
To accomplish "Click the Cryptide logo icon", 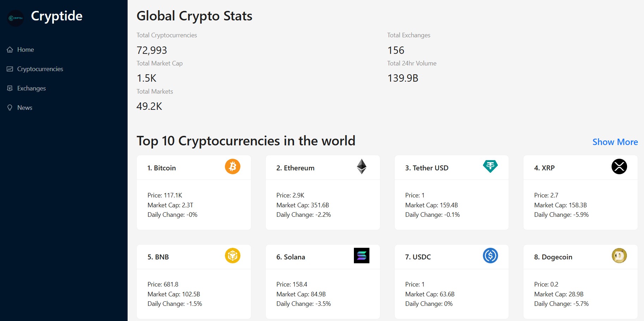I will [x=16, y=18].
